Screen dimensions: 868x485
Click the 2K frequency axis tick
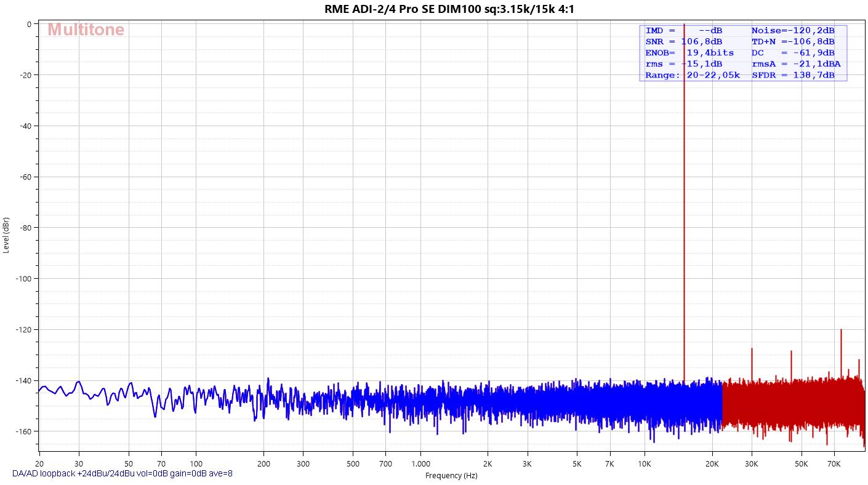point(488,463)
